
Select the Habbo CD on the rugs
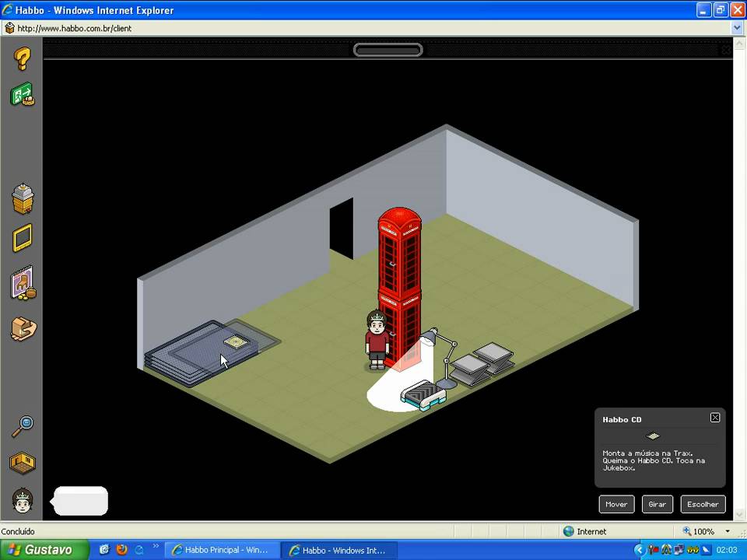tap(235, 342)
